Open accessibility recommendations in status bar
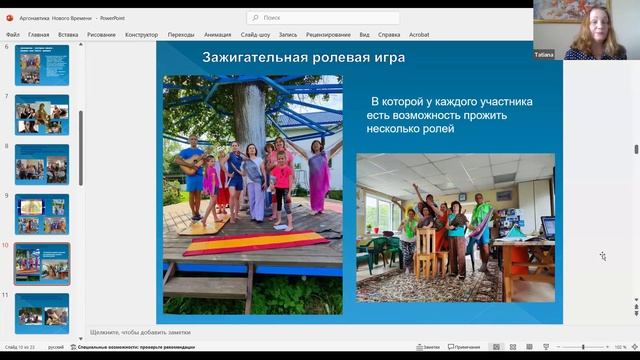 pyautogui.click(x=133, y=347)
